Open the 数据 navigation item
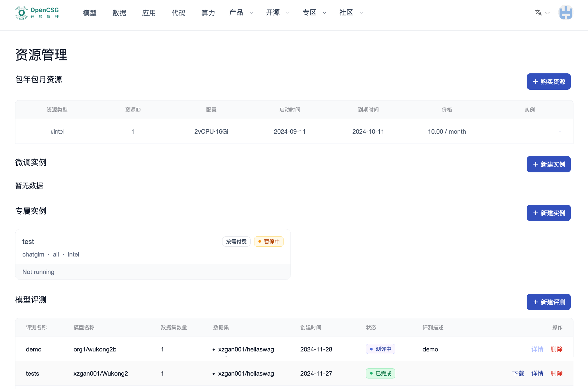 point(119,13)
